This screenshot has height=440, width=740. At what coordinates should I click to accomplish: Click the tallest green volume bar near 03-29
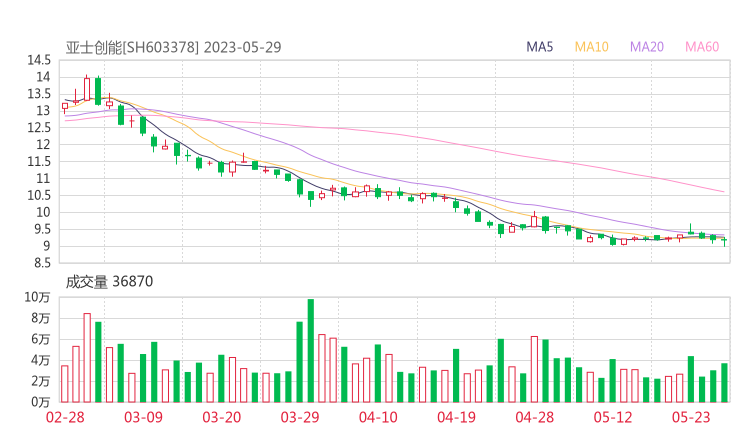tap(311, 350)
